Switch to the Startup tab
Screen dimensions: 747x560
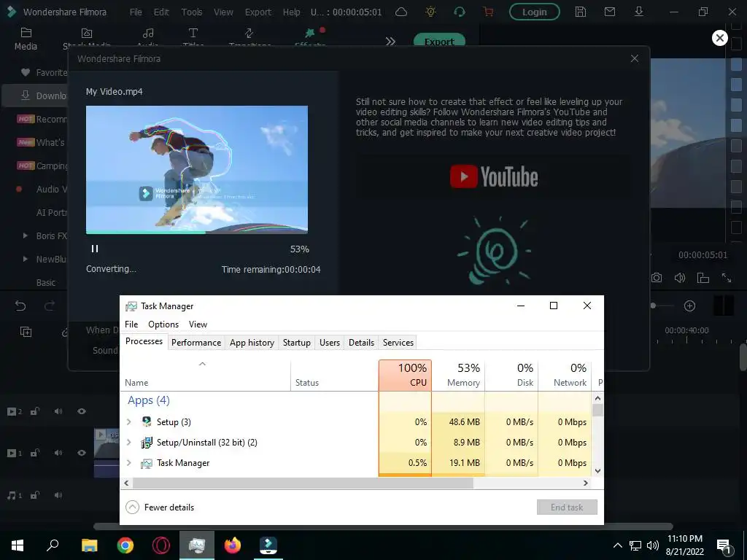click(296, 343)
